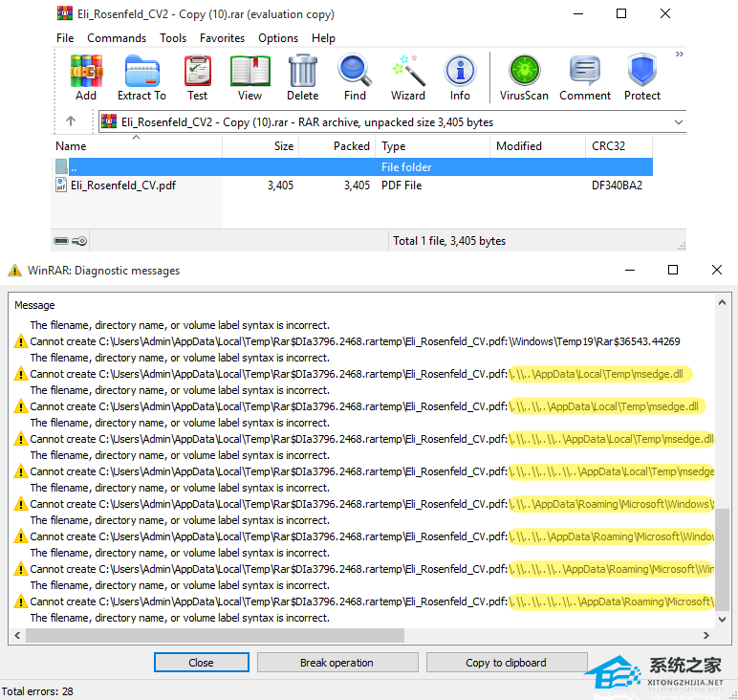This screenshot has width=738, height=700.
Task: Open the Options menu
Action: point(278,38)
